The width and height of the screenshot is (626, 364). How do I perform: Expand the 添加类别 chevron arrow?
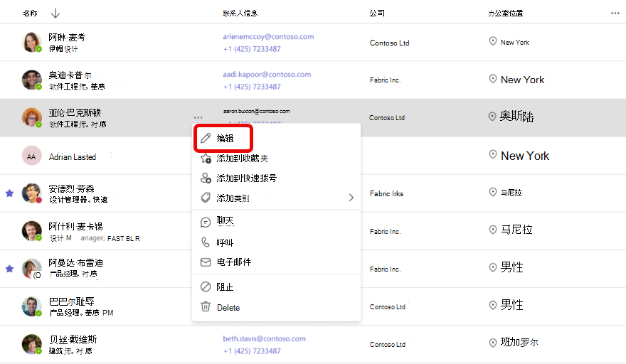(351, 198)
